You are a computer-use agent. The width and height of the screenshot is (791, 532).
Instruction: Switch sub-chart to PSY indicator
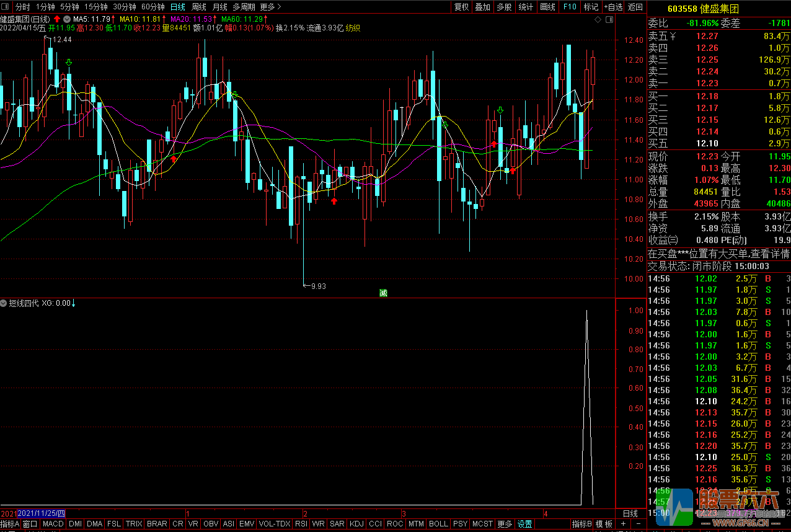461,524
